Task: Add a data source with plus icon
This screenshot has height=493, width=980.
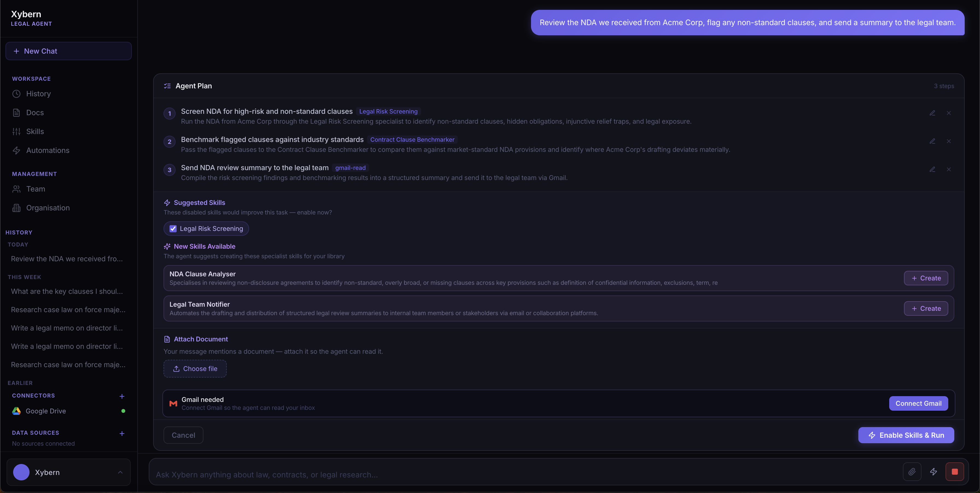Action: pos(122,434)
